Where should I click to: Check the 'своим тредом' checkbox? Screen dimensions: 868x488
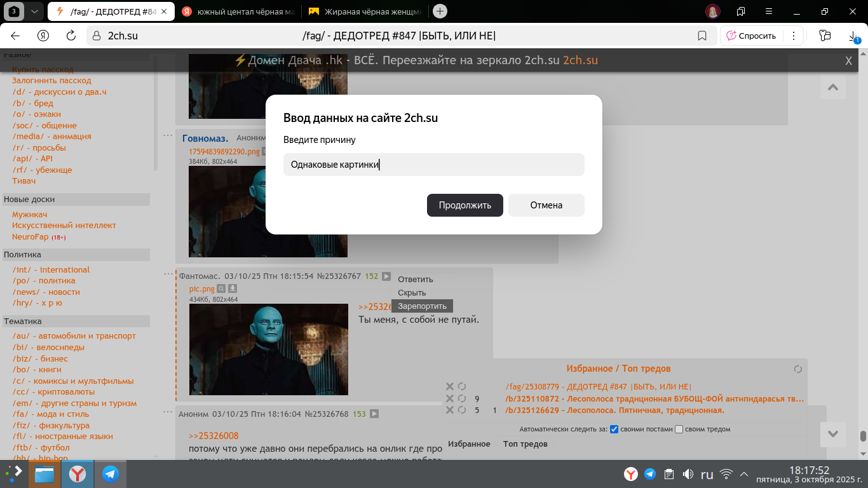pyautogui.click(x=679, y=429)
